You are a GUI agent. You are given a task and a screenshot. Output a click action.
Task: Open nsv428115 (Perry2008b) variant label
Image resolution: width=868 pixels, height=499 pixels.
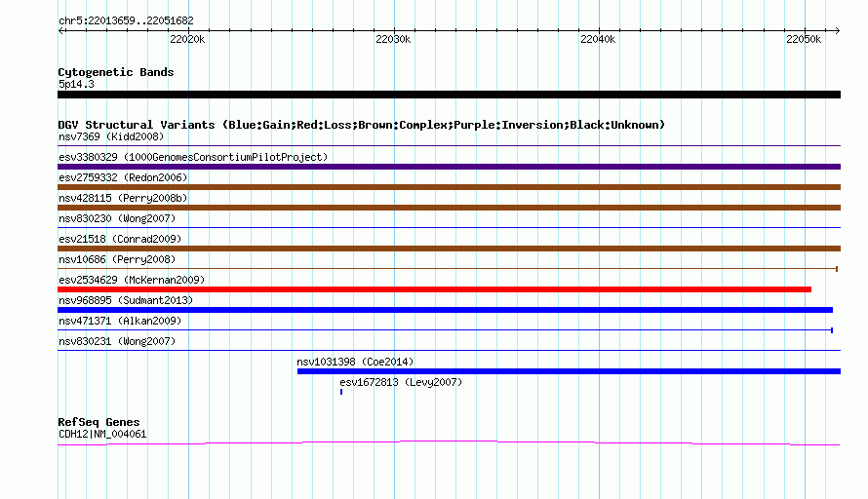coord(123,198)
